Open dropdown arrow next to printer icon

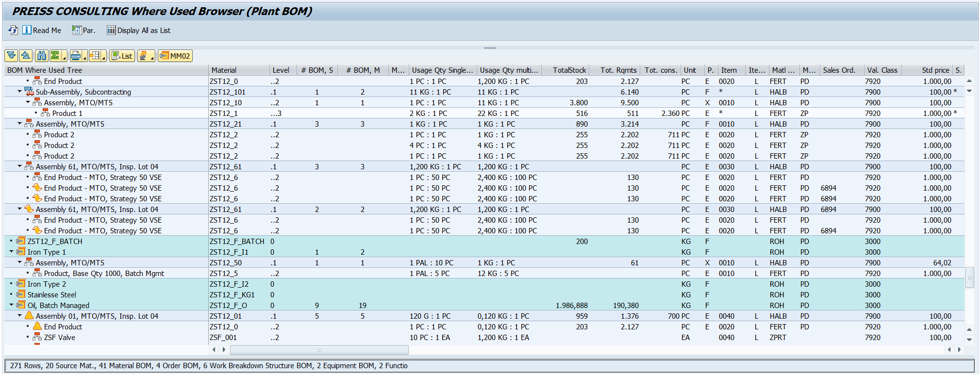click(84, 58)
